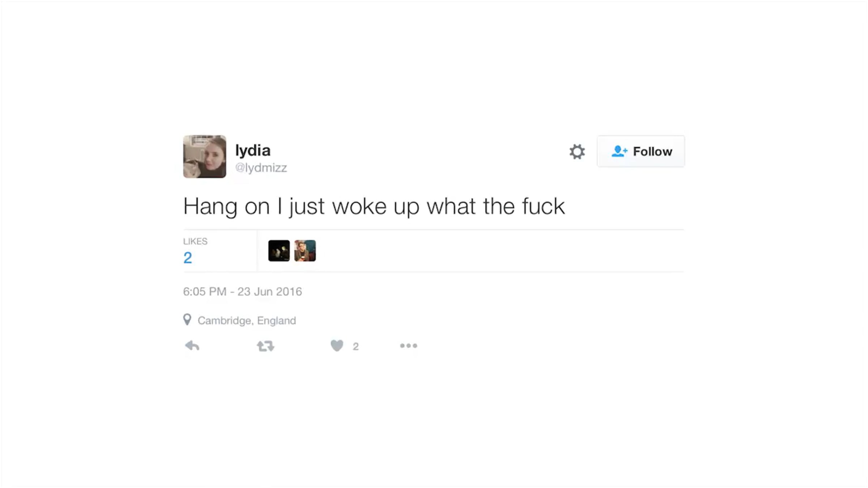View the second liker's avatar
This screenshot has height=488, width=868.
tap(305, 251)
